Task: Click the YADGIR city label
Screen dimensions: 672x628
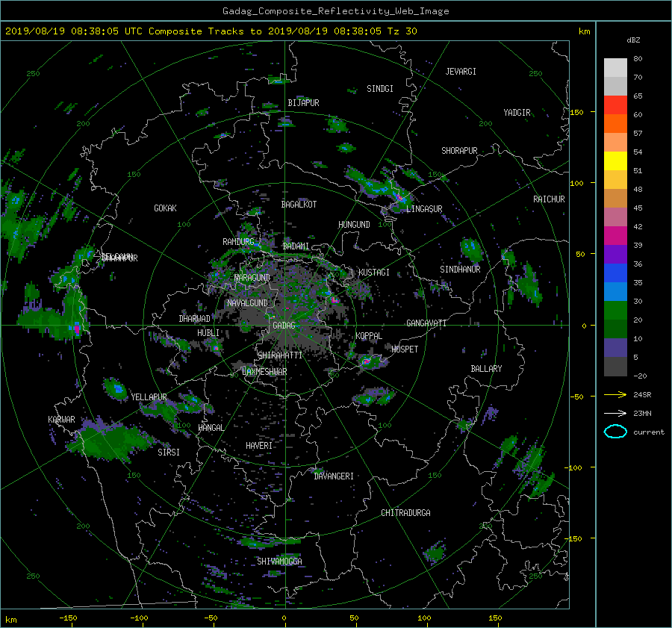Action: [x=517, y=113]
